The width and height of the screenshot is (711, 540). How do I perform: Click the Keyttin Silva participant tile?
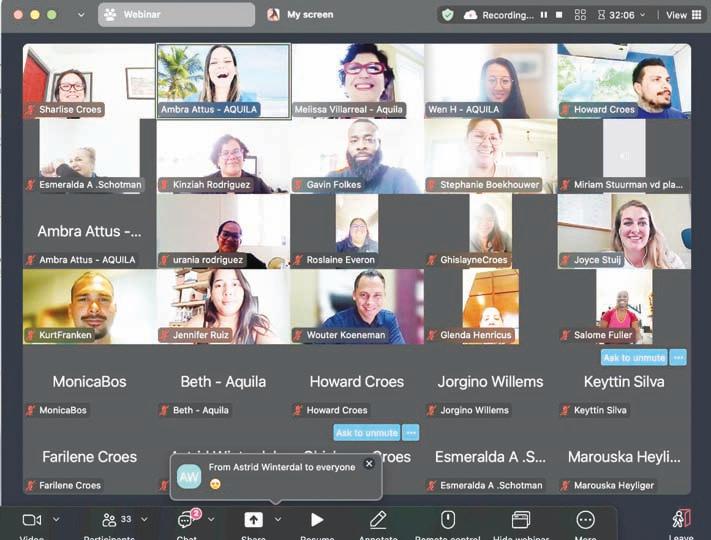(624, 383)
